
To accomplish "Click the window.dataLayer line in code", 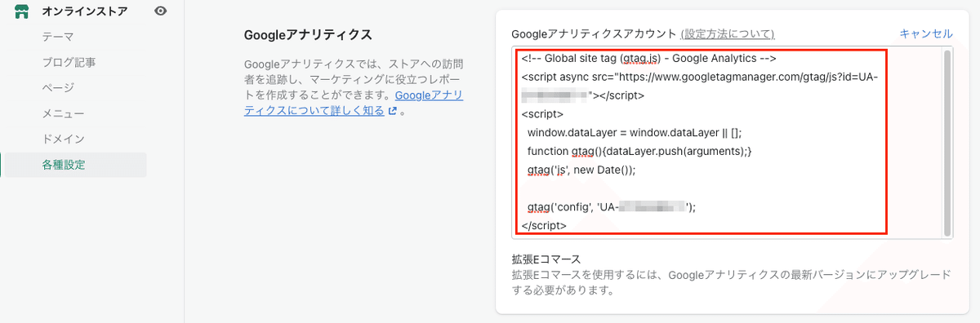I will pyautogui.click(x=634, y=133).
